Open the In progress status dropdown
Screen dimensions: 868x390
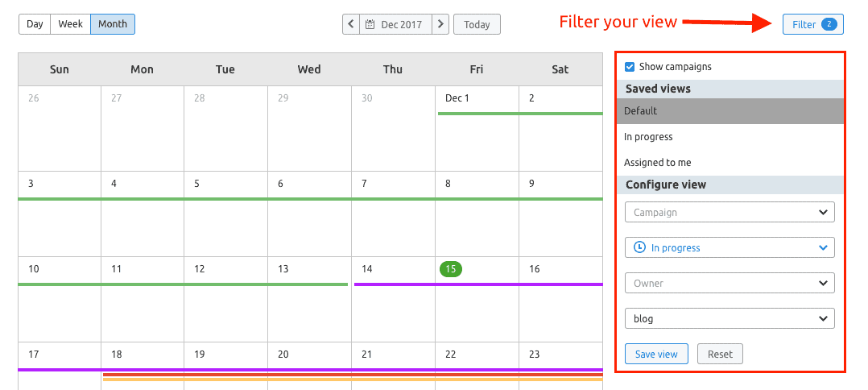point(730,247)
